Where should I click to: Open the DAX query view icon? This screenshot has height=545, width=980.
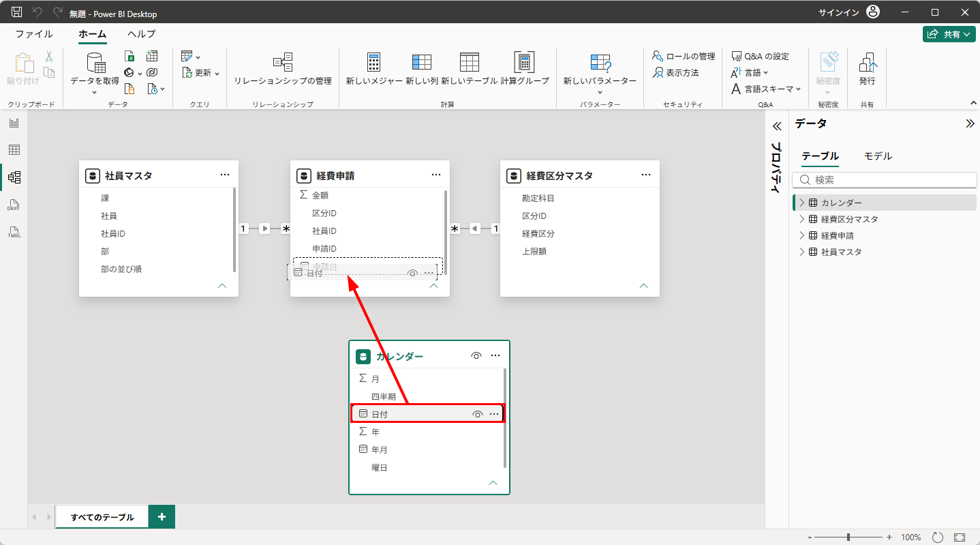coord(14,205)
